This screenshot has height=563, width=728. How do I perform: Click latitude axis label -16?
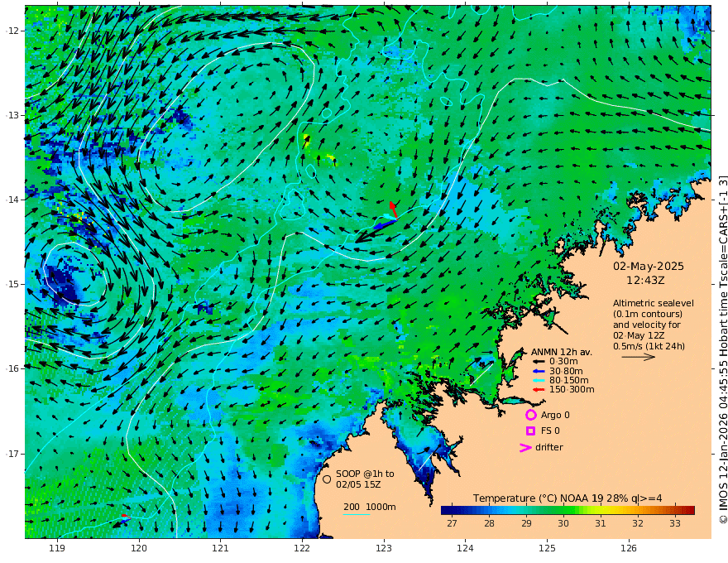12,368
